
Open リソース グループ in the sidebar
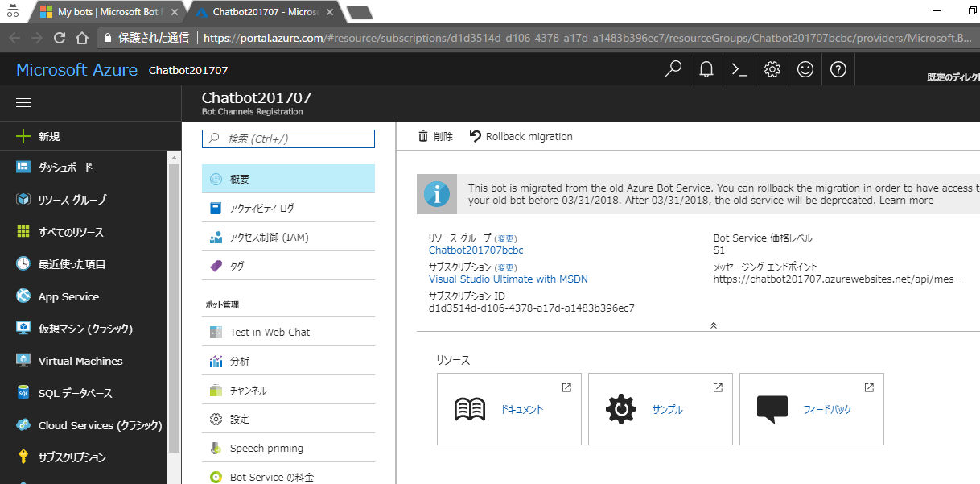pyautogui.click(x=84, y=200)
